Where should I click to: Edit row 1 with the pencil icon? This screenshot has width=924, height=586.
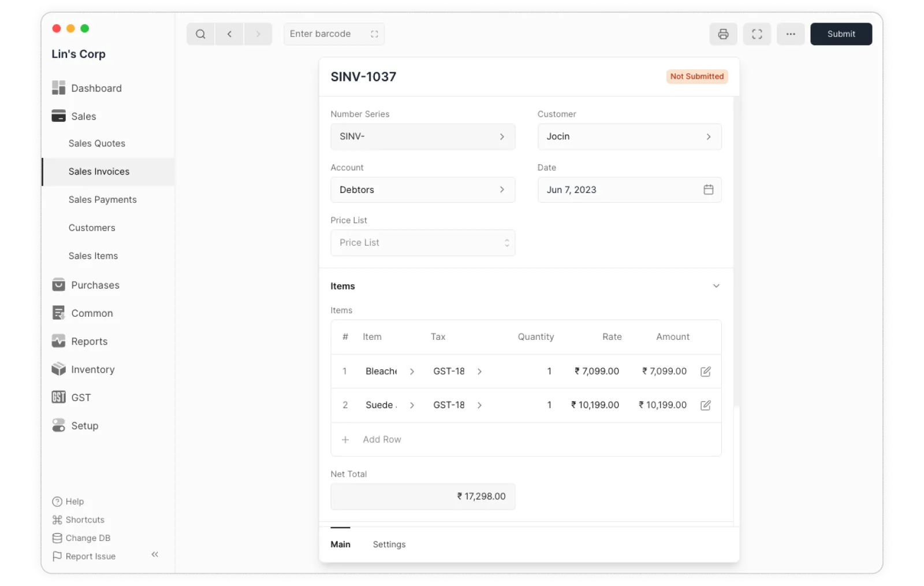[705, 372]
